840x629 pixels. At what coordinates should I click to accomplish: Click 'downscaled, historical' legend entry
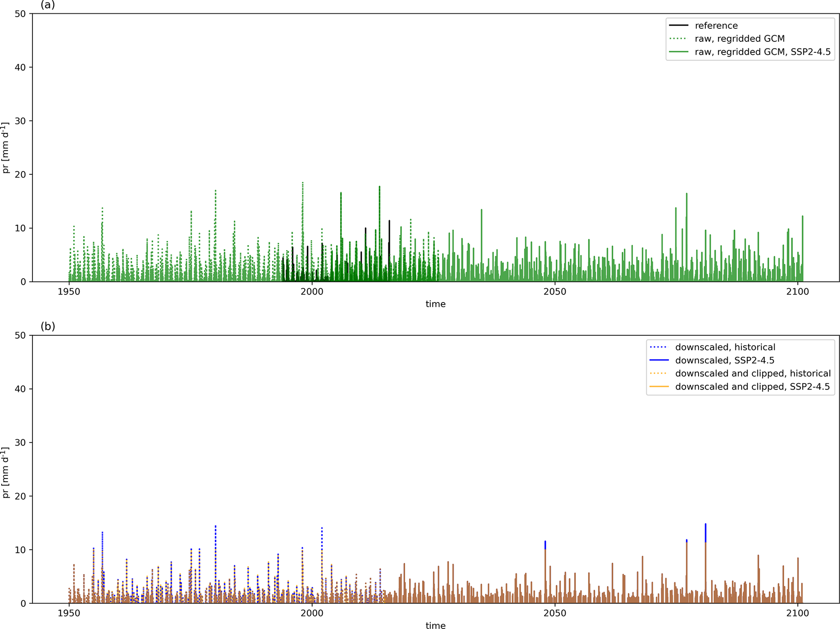tap(725, 347)
